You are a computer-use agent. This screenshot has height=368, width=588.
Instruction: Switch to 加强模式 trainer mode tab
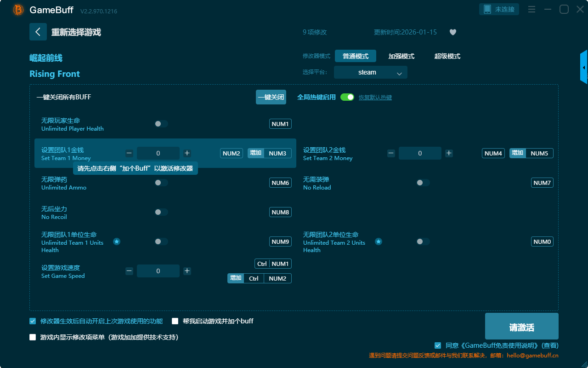point(401,56)
